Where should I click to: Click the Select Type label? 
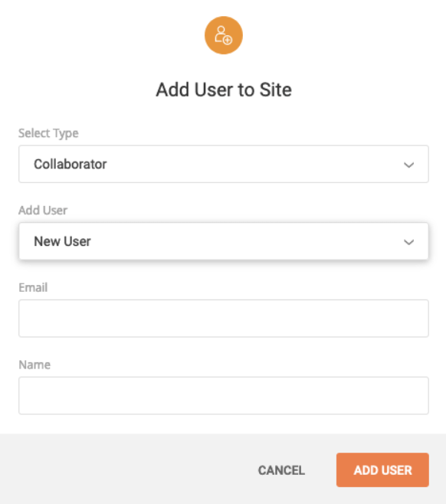pos(48,133)
